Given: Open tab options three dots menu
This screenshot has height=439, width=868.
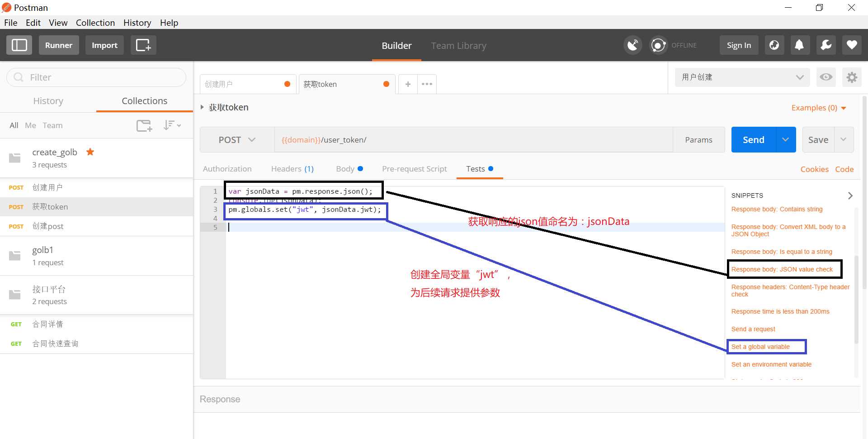Looking at the screenshot, I should tap(427, 84).
